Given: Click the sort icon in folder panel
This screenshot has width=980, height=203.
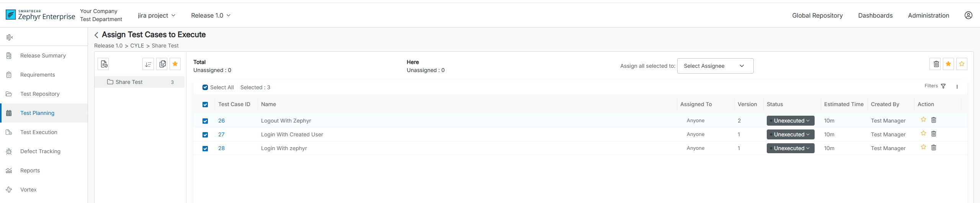Looking at the screenshot, I should (148, 64).
